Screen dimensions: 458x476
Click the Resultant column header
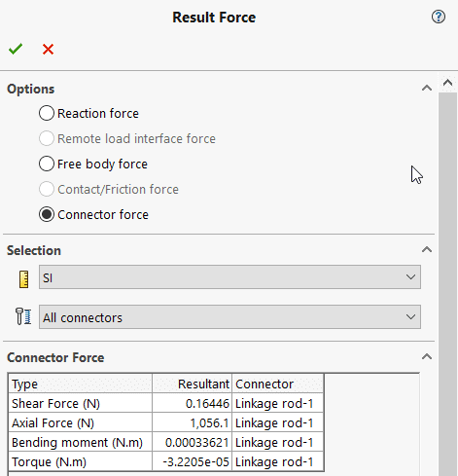pyautogui.click(x=192, y=384)
